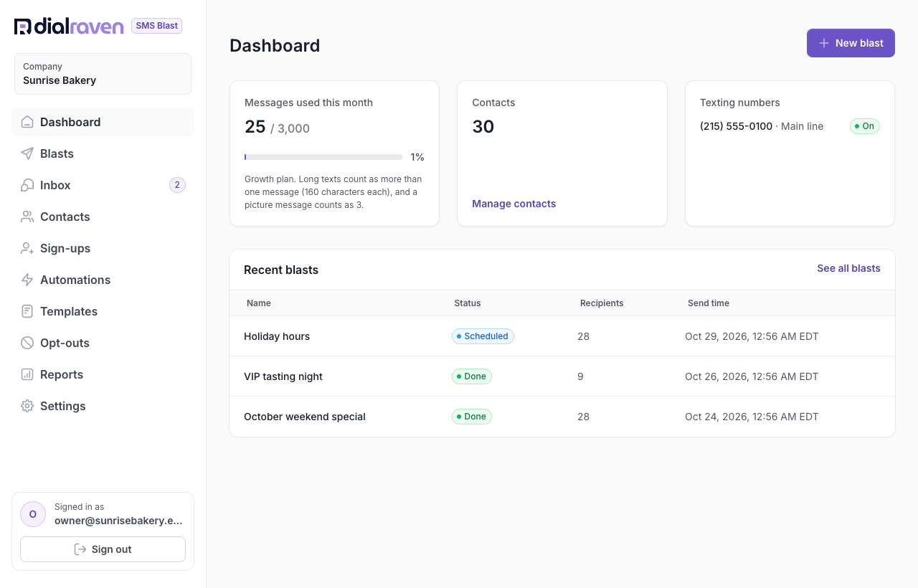Click Done badge for October weekend special
The height and width of the screenshot is (588, 918).
click(472, 417)
